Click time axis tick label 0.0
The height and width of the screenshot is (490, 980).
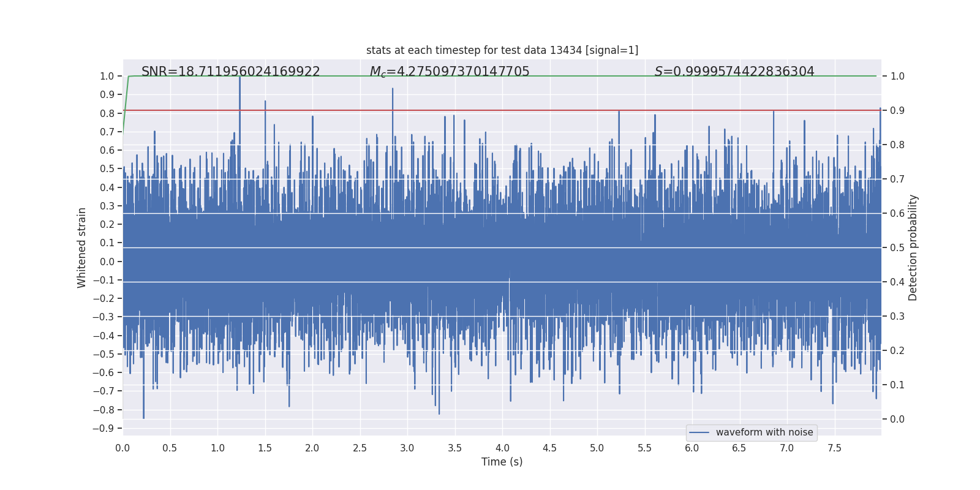123,448
